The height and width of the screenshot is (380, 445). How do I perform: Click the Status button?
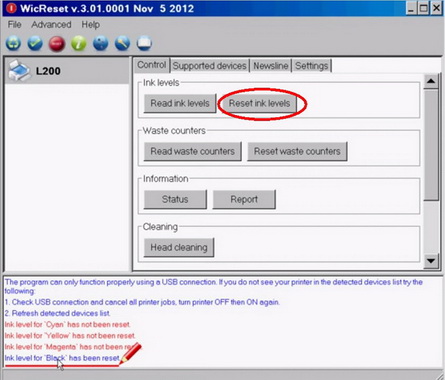tap(175, 199)
